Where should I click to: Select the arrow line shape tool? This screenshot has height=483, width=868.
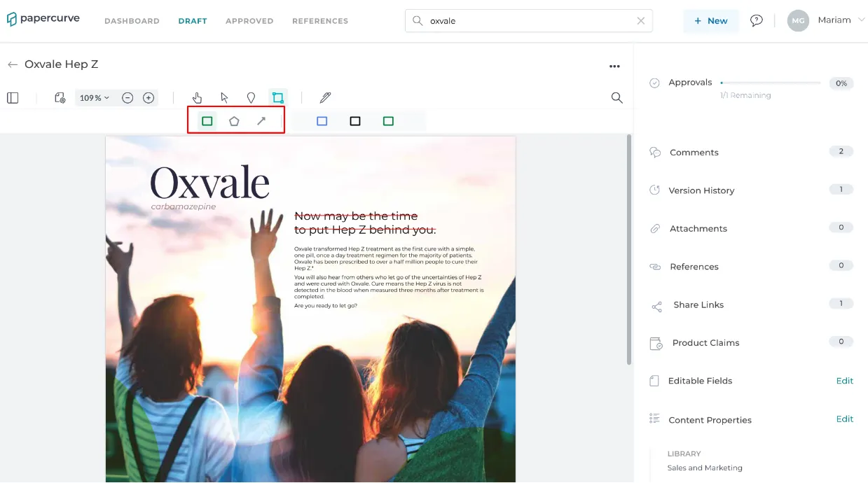tap(261, 121)
